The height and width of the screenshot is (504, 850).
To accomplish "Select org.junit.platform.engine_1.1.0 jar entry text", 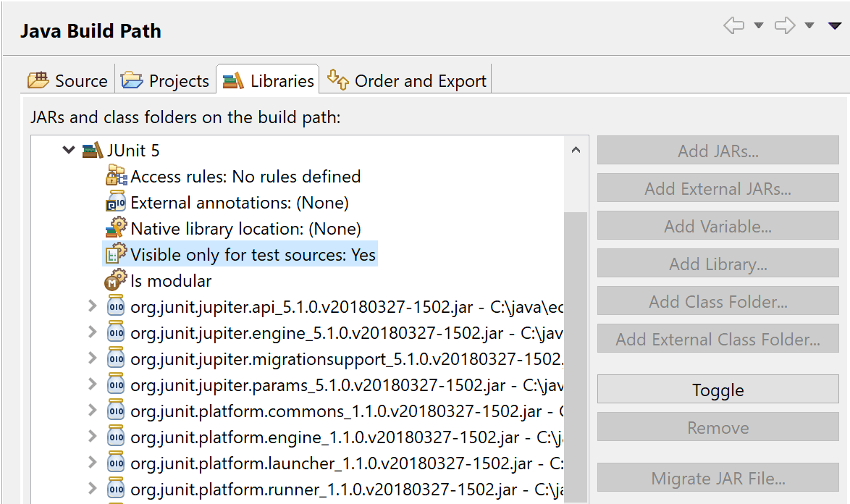I will 347,437.
